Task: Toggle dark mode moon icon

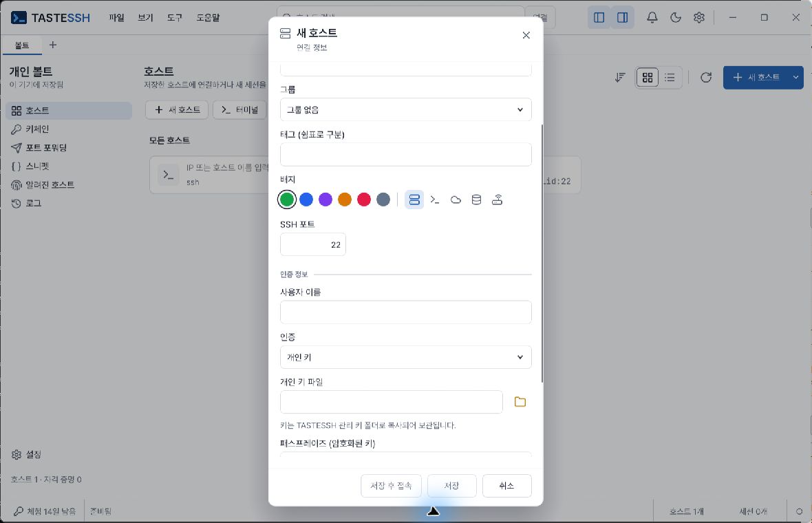Action: tap(675, 18)
